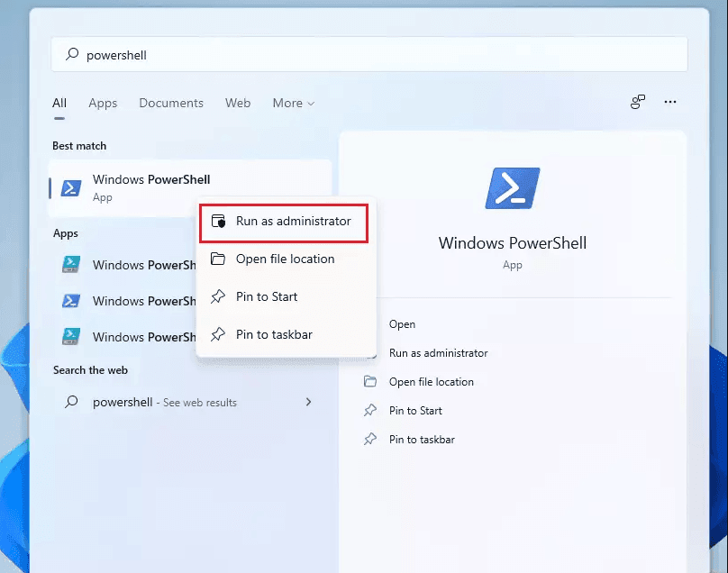This screenshot has height=573, width=728.
Task: Choose Pin to Start in context menu
Action: (x=286, y=296)
